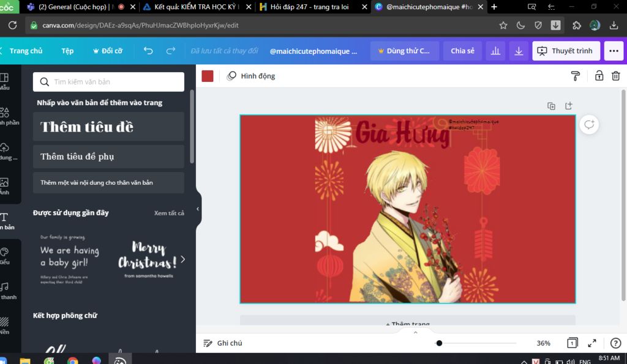Open the photos tab in side panel
This screenshot has height=364, width=627.
click(5, 186)
